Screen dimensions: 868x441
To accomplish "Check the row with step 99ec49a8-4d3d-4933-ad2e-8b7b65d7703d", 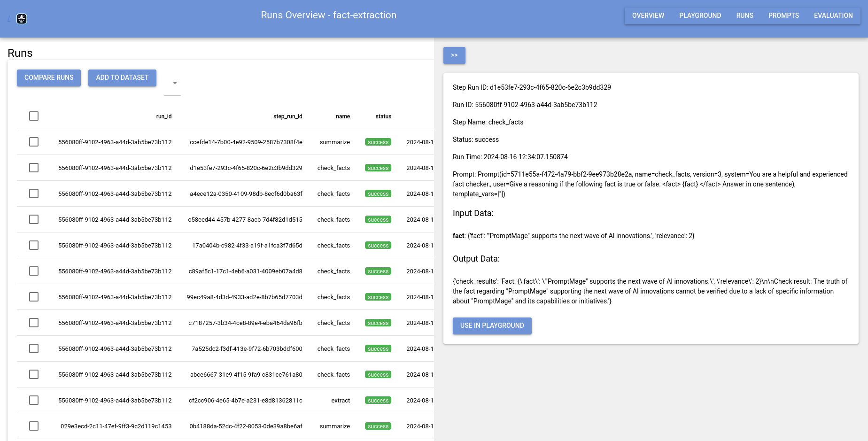I will coord(34,297).
